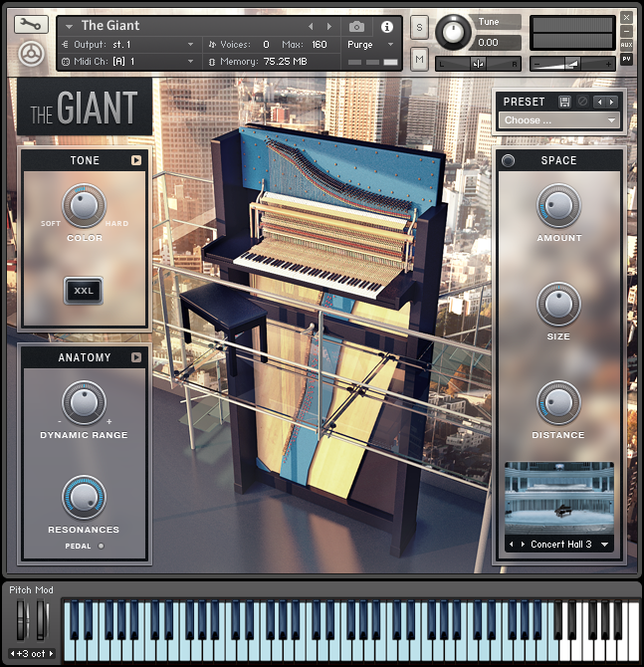Click the AUX sends button

[x=626, y=45]
